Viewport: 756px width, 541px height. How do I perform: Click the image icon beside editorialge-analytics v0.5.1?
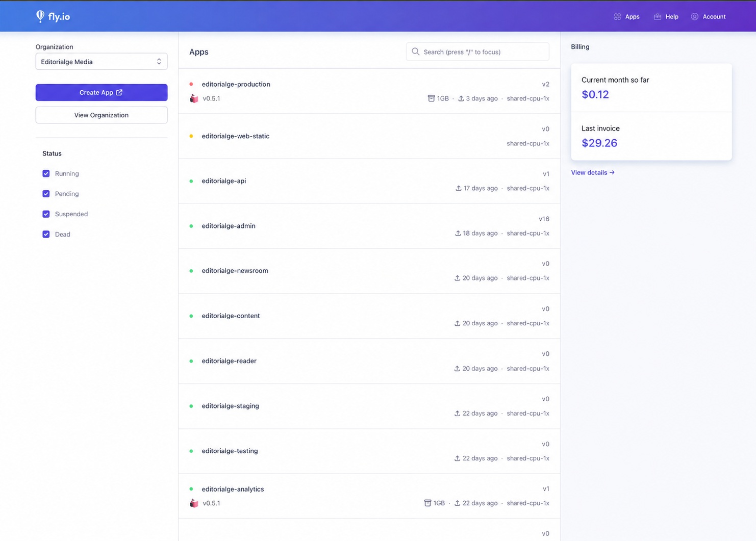click(x=194, y=503)
